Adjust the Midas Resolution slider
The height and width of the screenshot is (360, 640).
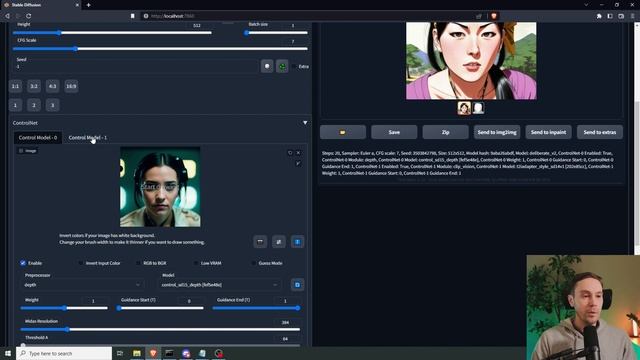coord(160,329)
